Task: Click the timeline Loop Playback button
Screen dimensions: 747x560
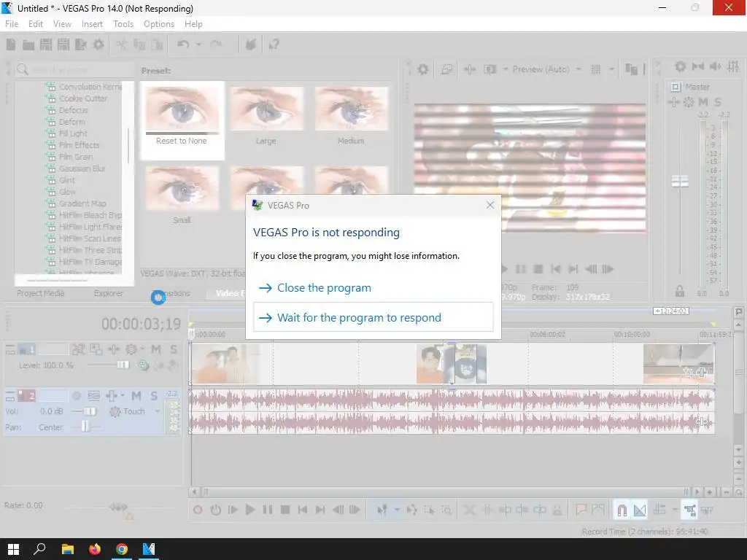Action: pyautogui.click(x=215, y=510)
